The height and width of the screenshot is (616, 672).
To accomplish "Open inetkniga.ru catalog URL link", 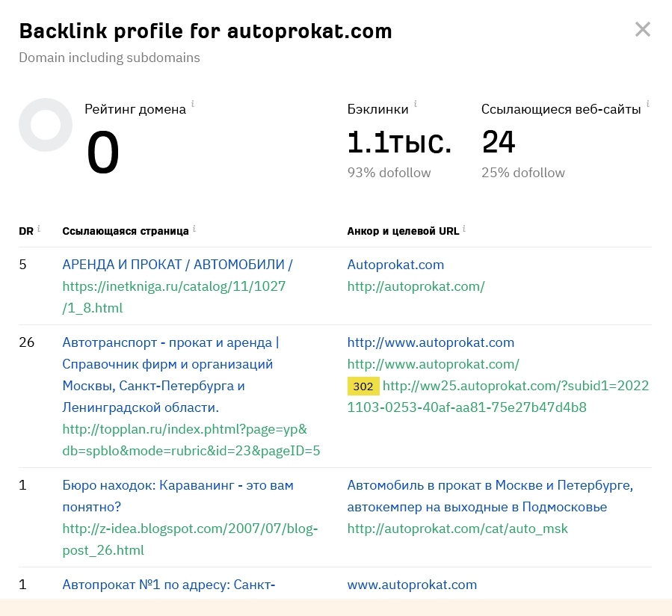I will [174, 297].
